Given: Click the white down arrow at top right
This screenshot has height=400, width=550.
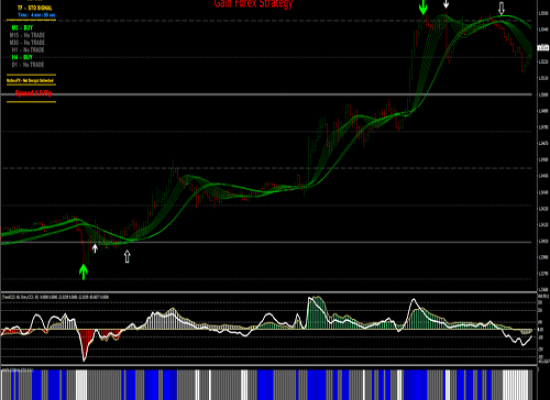Looking at the screenshot, I should coord(446,4).
